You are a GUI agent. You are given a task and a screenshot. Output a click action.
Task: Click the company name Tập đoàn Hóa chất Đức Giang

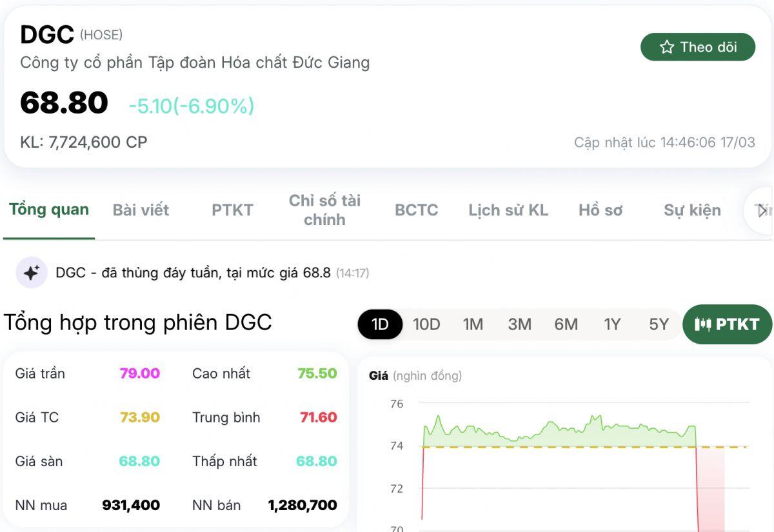(195, 63)
